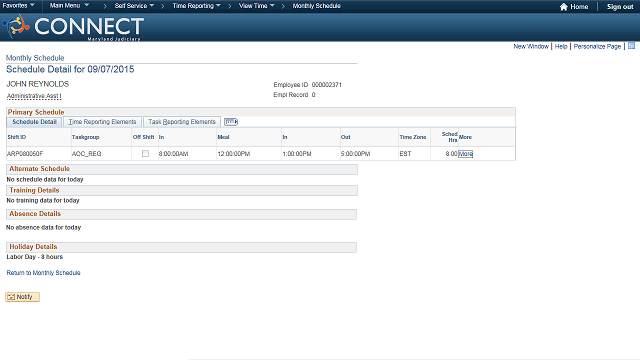Click the 8.00 scheduled hours value
This screenshot has height=360, width=640.
click(x=451, y=154)
